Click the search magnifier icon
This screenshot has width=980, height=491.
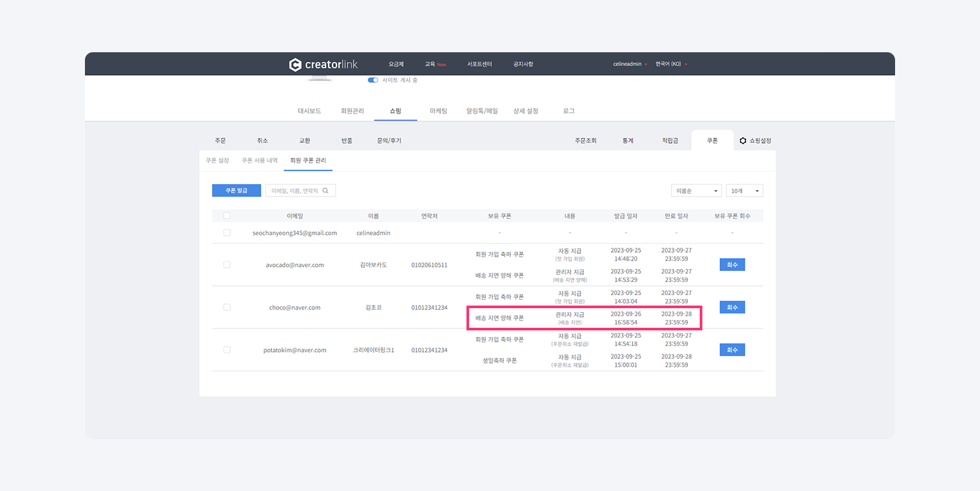[x=325, y=191]
